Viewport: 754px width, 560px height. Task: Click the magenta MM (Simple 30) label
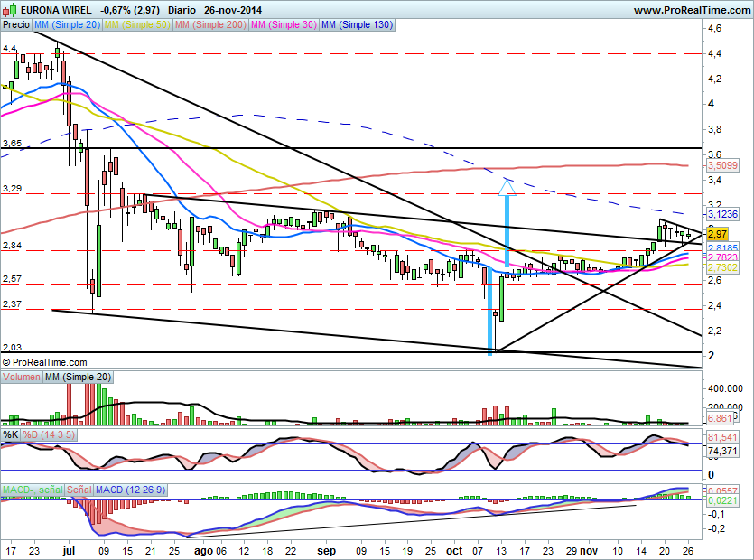tap(284, 25)
